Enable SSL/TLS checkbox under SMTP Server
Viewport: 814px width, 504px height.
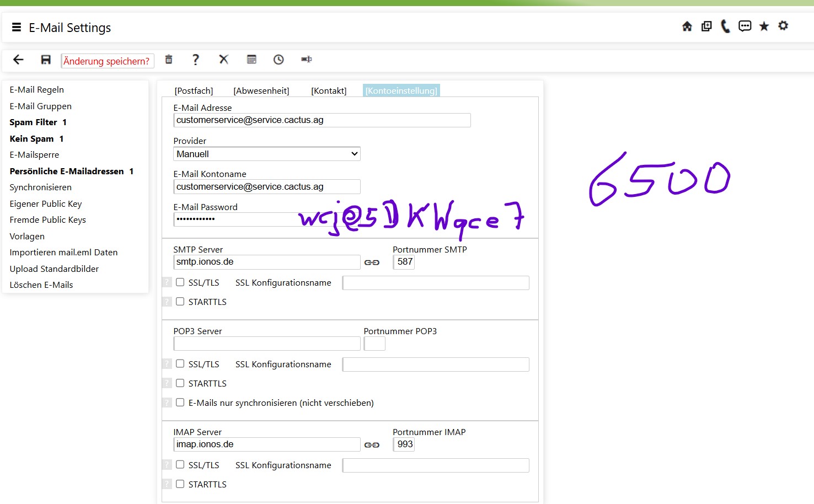pos(180,282)
